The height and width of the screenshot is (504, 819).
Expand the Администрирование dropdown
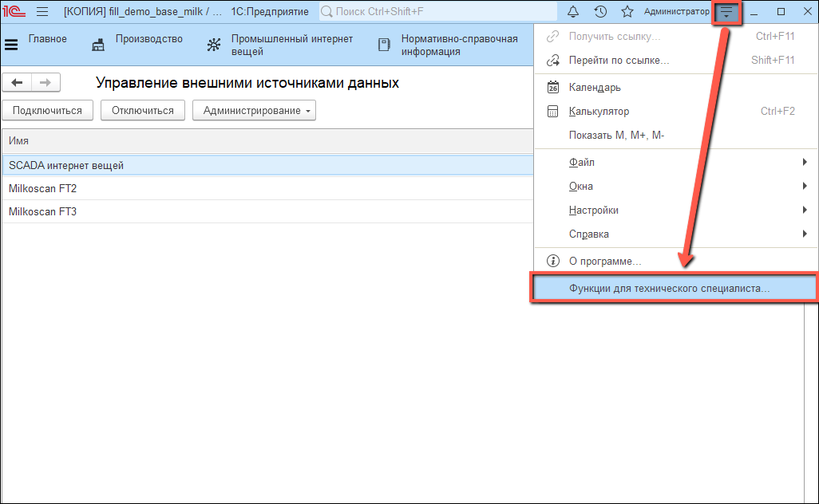pyautogui.click(x=254, y=111)
